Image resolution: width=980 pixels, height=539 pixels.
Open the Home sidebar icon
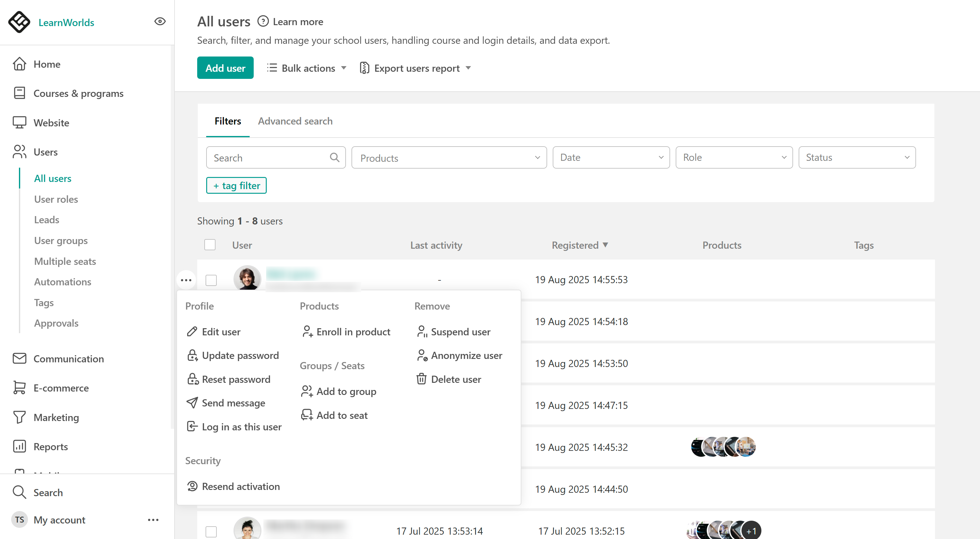pyautogui.click(x=19, y=64)
